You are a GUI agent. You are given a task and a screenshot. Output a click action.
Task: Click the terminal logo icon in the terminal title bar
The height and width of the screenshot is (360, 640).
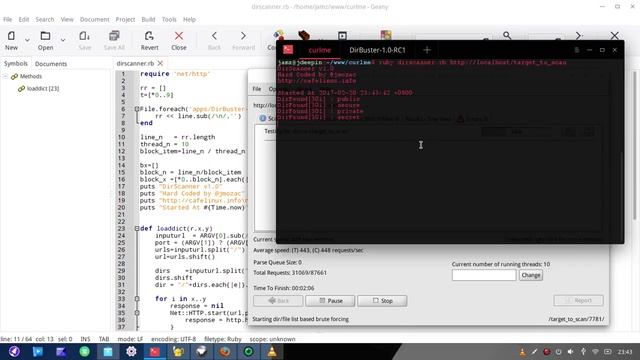pyautogui.click(x=288, y=50)
